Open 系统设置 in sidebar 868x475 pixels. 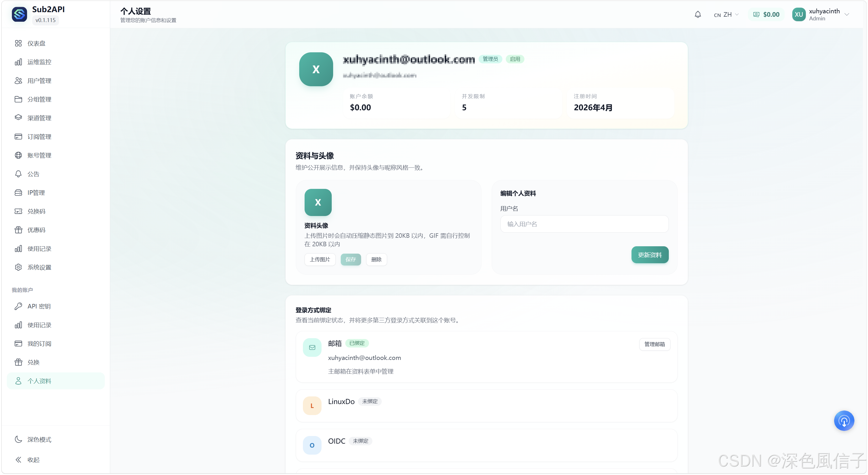[39, 267]
